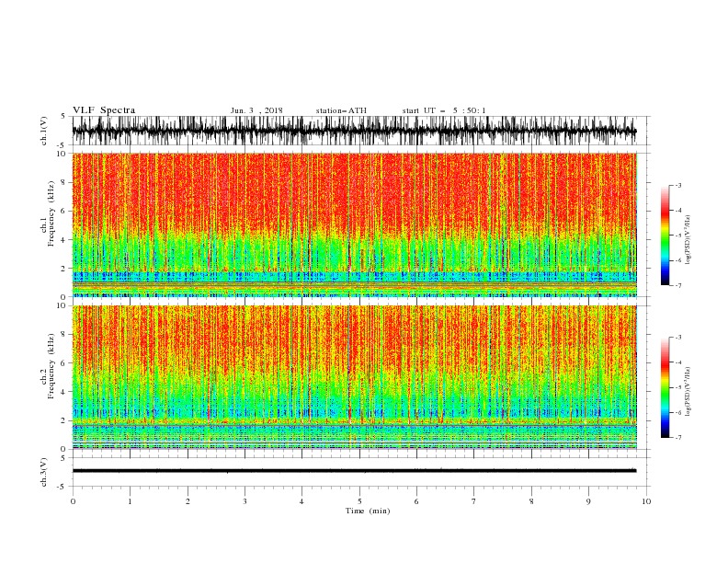Screen dimensions: 728x563
Task: Click the "-5" tick on ch.1 colorbar
Action: [677, 236]
